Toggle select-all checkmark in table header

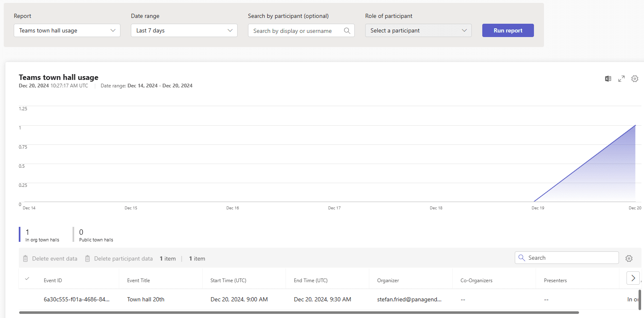27,279
